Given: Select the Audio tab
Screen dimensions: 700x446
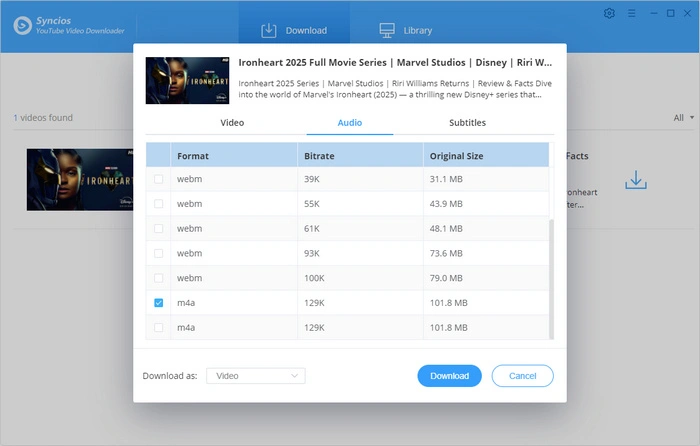Looking at the screenshot, I should coord(349,123).
